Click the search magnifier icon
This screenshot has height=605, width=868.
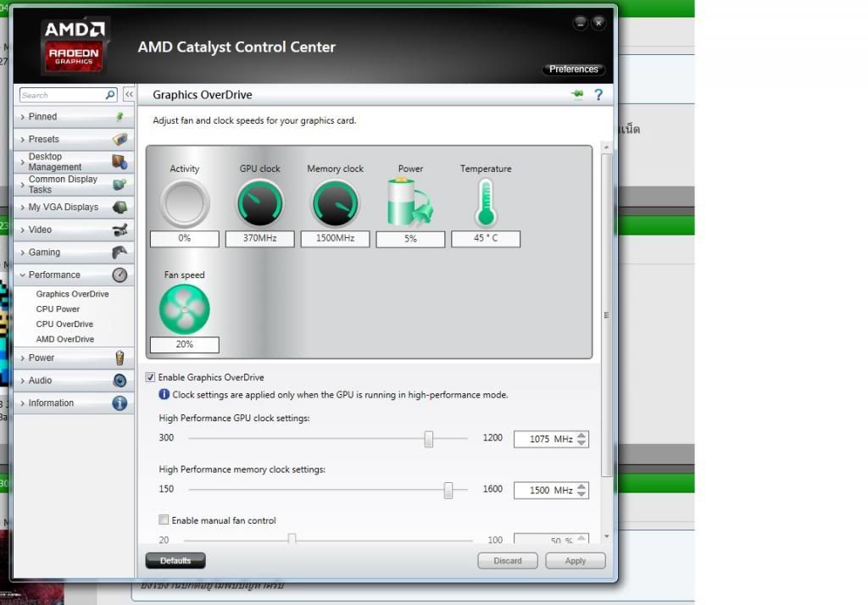(110, 95)
